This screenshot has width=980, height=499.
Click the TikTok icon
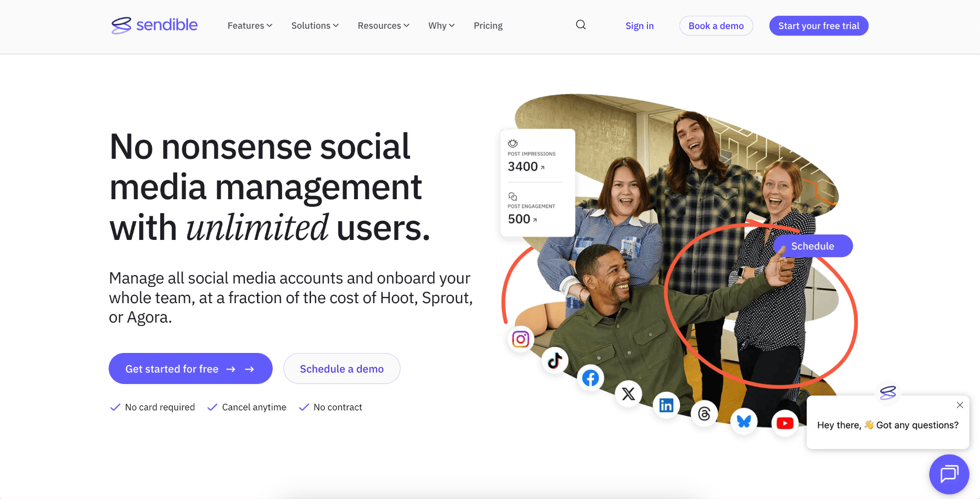(555, 360)
